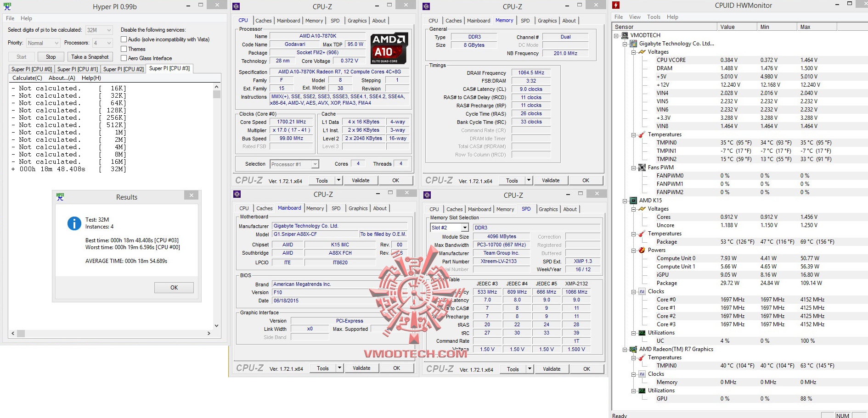
Task: Collapse the AMD K15 tree node
Action: 625,201
